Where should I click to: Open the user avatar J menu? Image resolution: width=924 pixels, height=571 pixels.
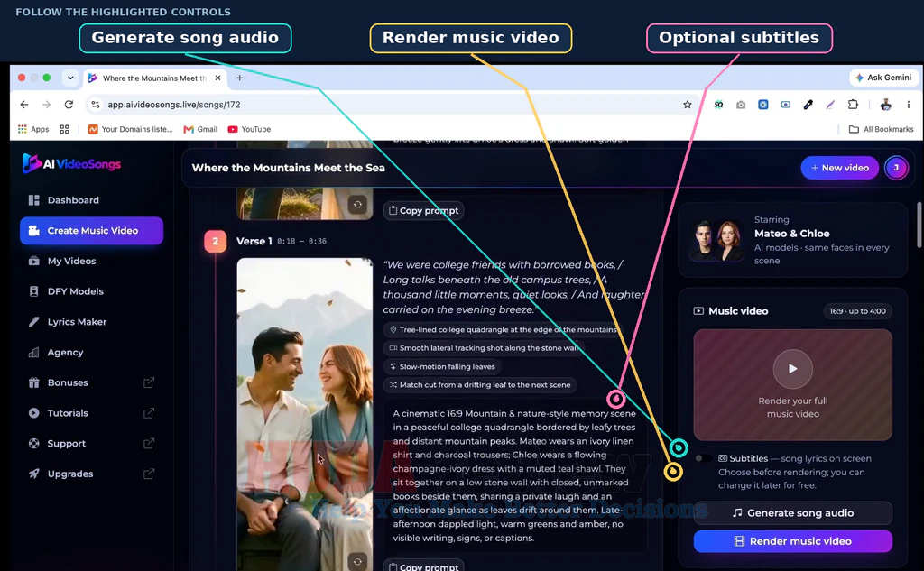click(x=896, y=168)
